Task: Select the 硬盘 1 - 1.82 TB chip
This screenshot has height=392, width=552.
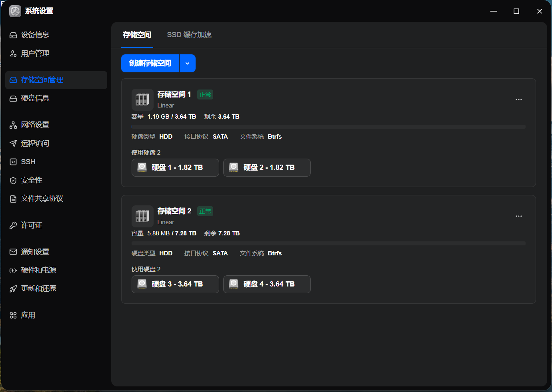Action: [175, 167]
